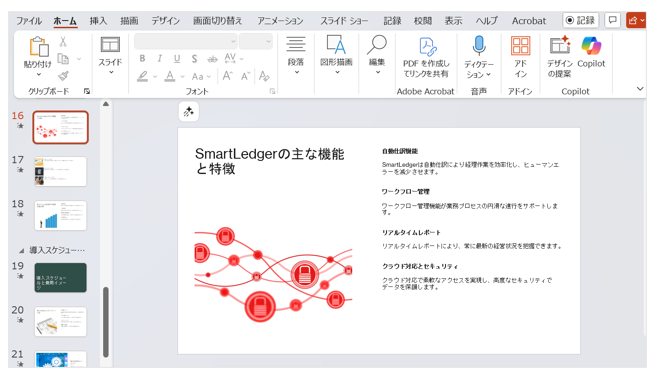Select the Format Painter brush icon
The width and height of the screenshot is (658, 377).
click(63, 76)
